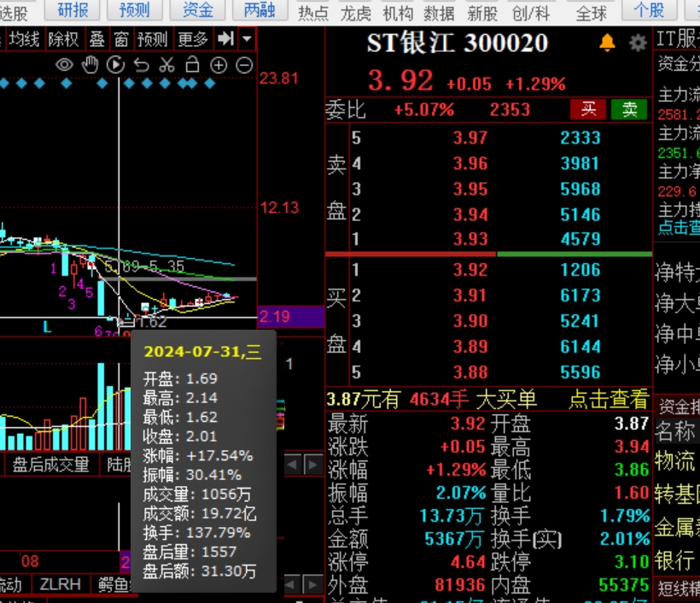Zoom in with the plus circle icon
This screenshot has height=603, width=700.
[x=219, y=66]
